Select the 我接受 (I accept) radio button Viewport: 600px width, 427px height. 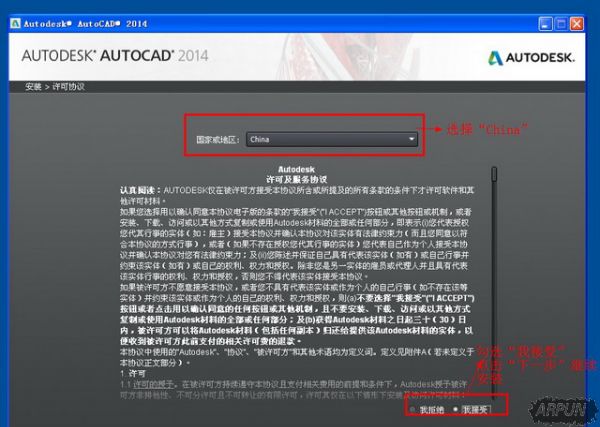(456, 409)
